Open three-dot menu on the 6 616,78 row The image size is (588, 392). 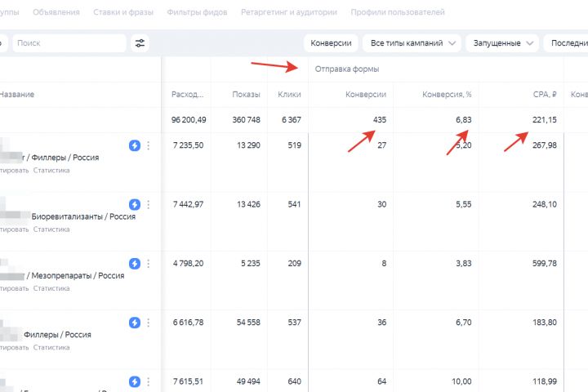[x=148, y=323]
